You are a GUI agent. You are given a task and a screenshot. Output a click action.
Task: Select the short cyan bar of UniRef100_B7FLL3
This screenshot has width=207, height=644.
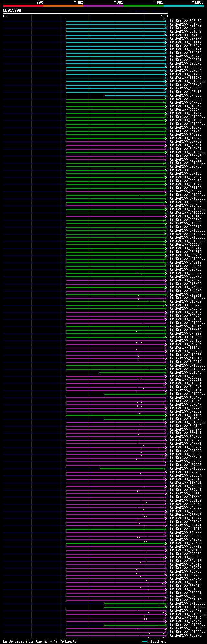(x=136, y=95)
